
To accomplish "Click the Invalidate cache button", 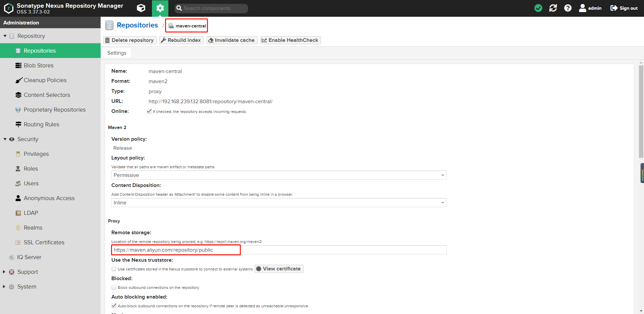I will [231, 40].
